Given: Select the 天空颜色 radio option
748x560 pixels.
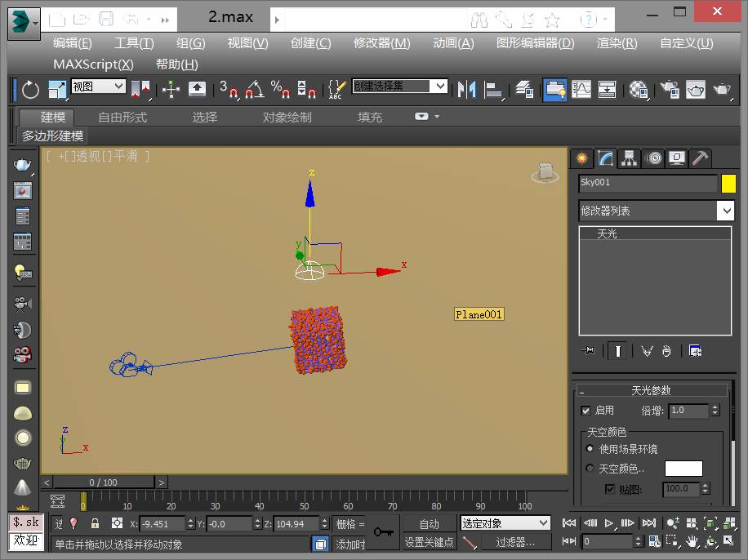Looking at the screenshot, I should coord(590,469).
